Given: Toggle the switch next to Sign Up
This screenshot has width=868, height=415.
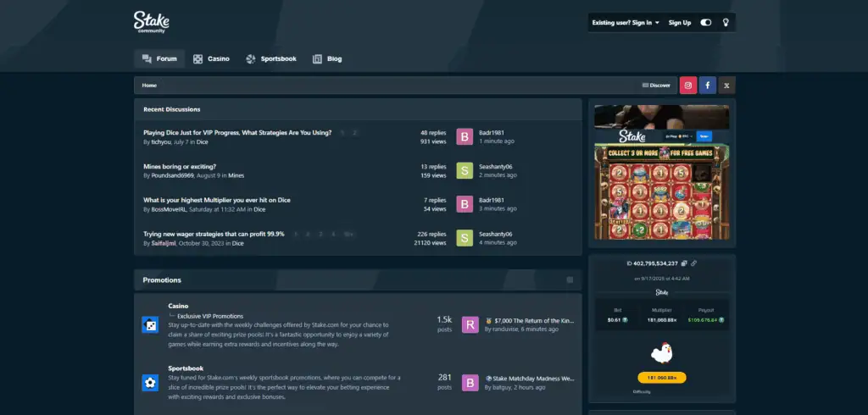Looking at the screenshot, I should 706,23.
